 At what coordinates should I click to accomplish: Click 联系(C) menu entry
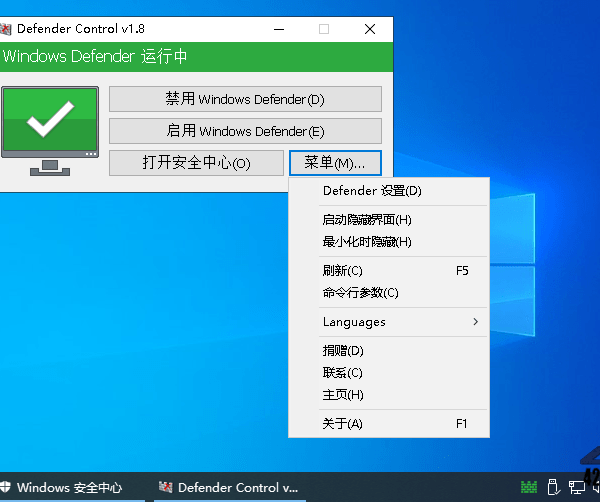click(342, 373)
